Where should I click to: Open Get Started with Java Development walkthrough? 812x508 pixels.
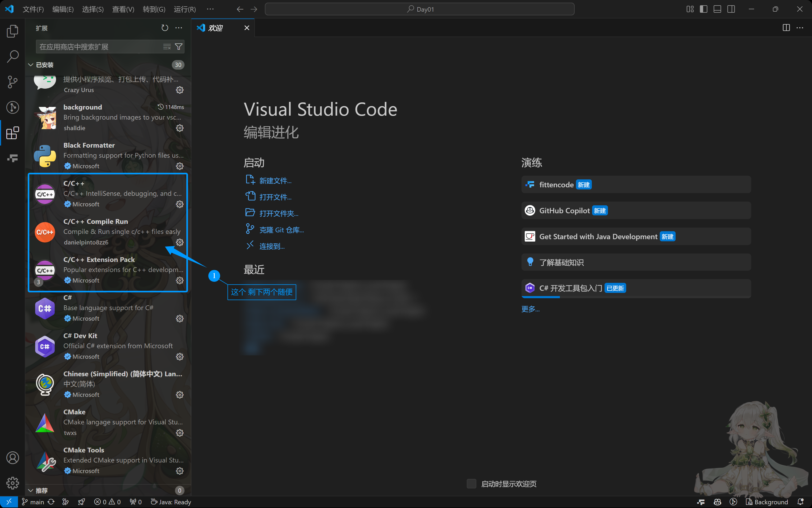[636, 237]
